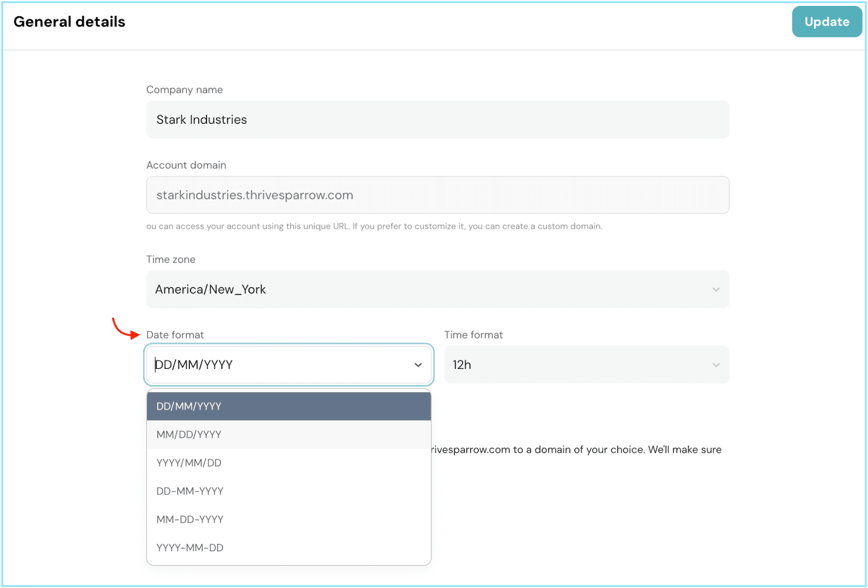Pick the YYYY/MM/DD date format option

(x=288, y=463)
